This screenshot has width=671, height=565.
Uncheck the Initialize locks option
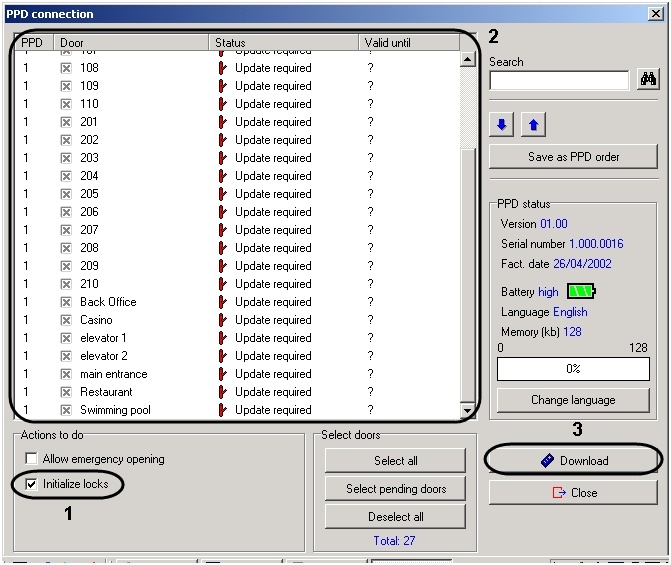coord(30,484)
